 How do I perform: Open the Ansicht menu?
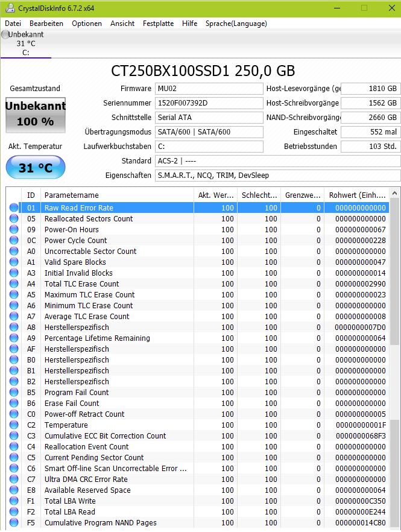[122, 24]
